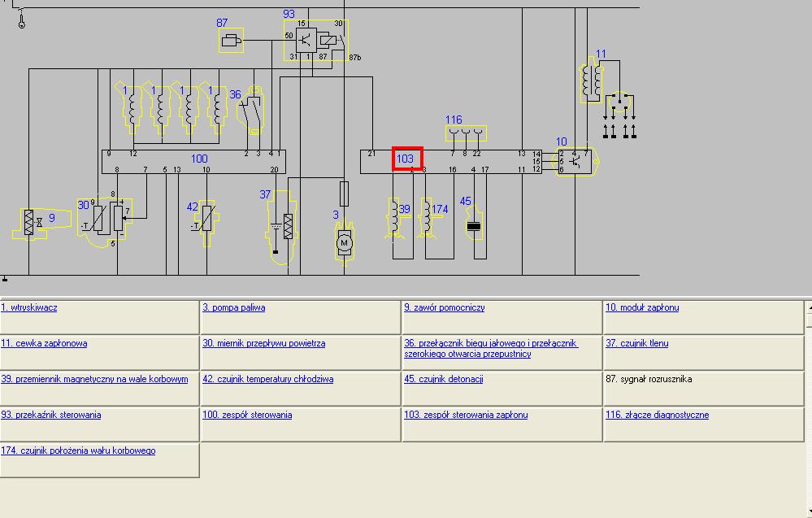Click the oxygen sensor symbol numbered 37

[x=281, y=226]
